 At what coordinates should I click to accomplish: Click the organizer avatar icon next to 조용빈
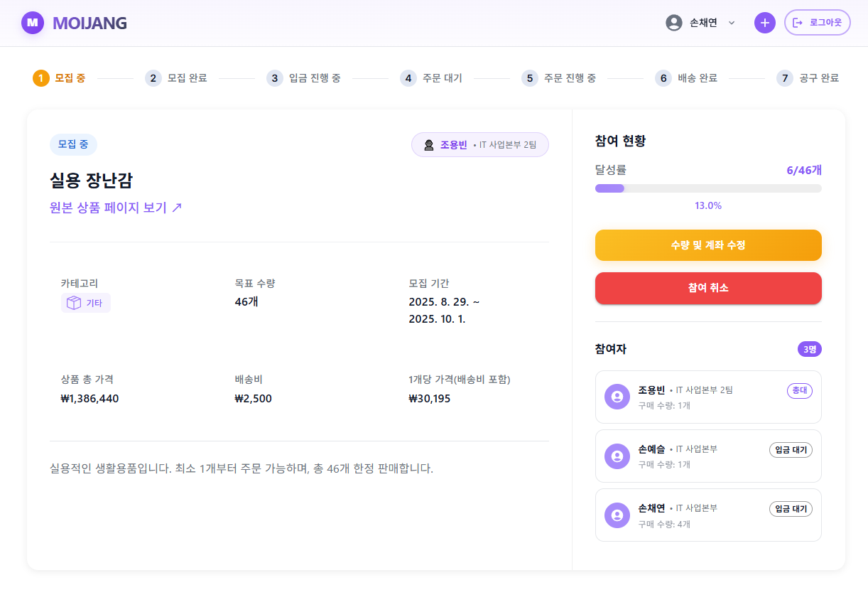429,145
